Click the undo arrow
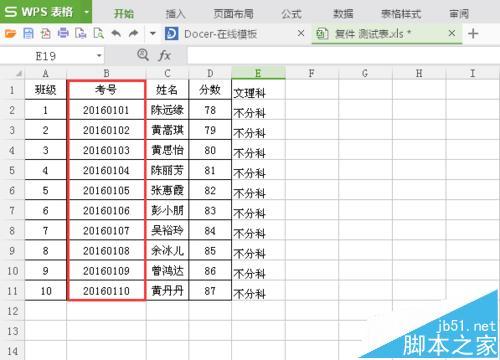 tap(116, 33)
